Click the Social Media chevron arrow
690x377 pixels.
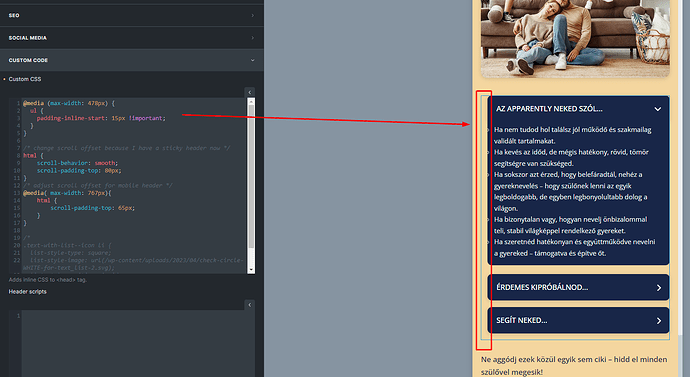pyautogui.click(x=253, y=38)
